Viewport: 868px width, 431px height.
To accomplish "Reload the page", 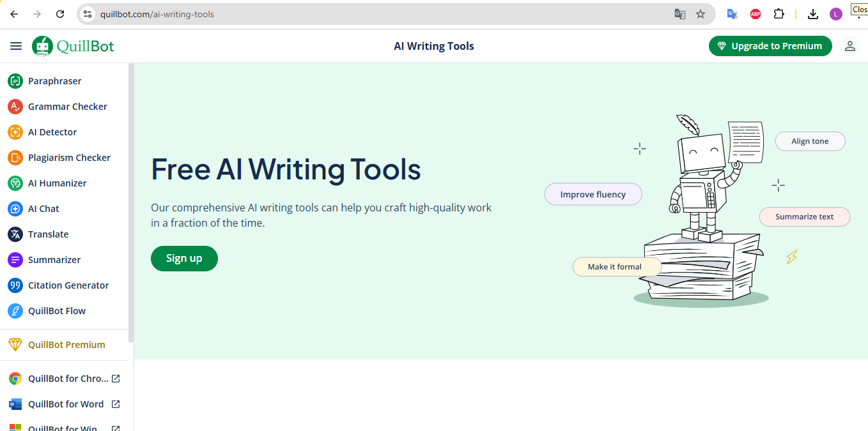I will point(60,14).
